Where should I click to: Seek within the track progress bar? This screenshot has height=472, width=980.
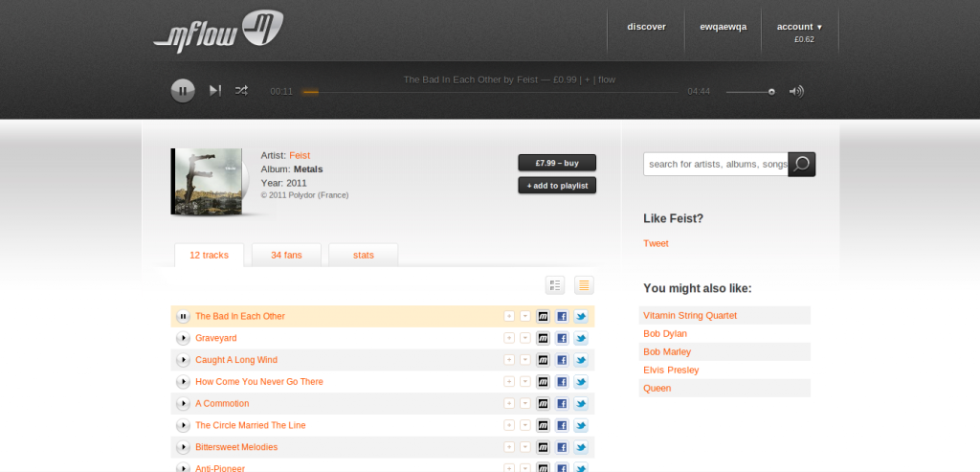491,92
